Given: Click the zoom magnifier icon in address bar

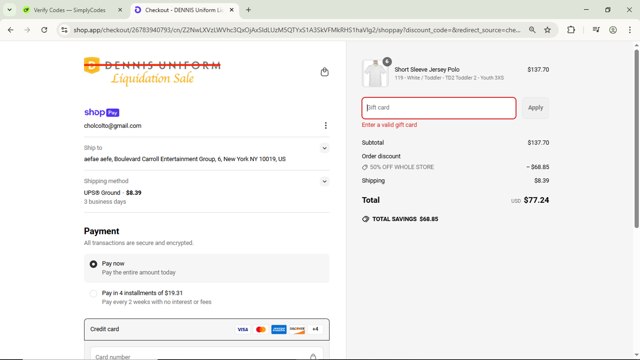Looking at the screenshot, I should pos(532,30).
